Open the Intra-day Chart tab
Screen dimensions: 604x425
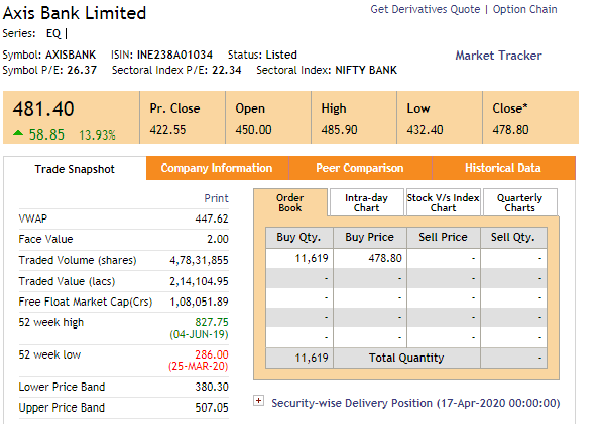(x=366, y=202)
